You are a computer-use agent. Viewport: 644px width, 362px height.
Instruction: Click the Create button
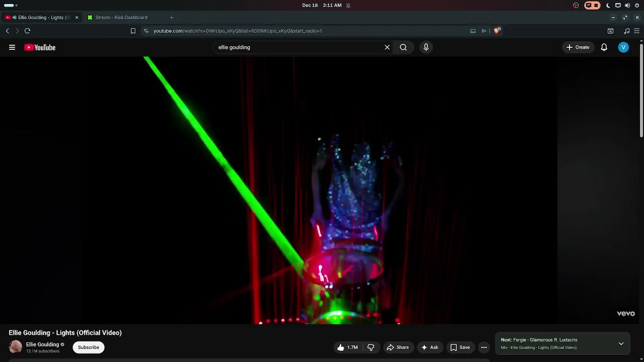[578, 47]
